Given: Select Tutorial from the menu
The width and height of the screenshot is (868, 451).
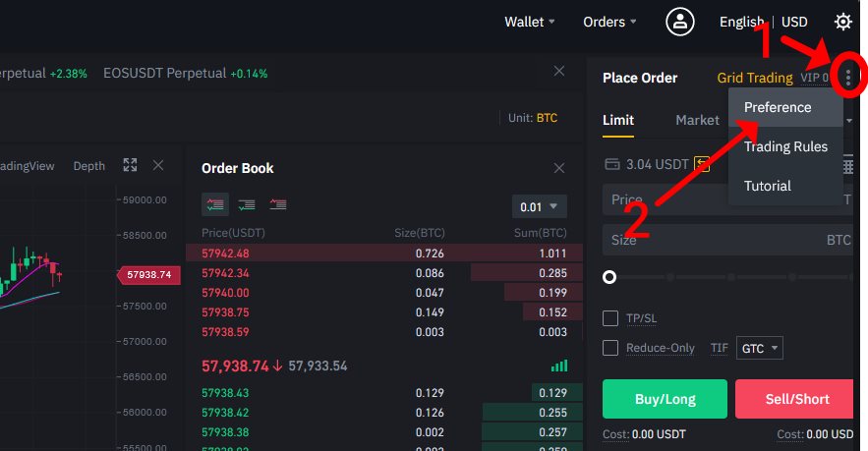Looking at the screenshot, I should [785, 186].
